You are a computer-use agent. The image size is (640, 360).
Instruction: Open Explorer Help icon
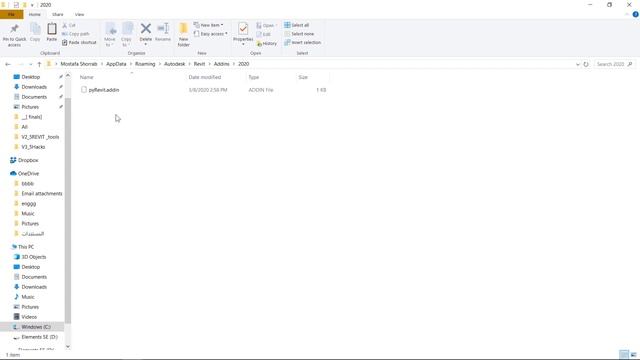click(x=635, y=14)
